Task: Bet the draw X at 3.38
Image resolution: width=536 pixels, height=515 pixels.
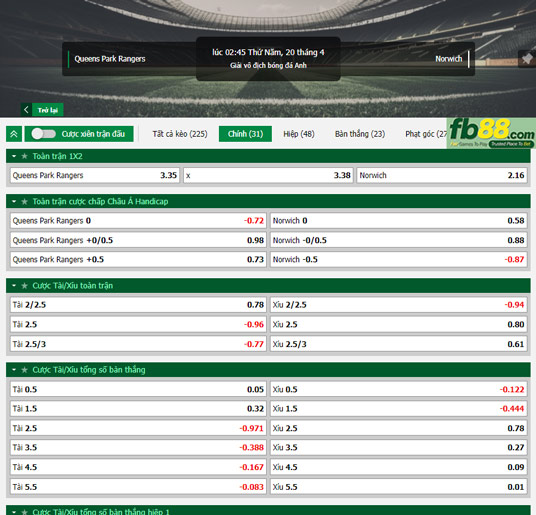Action: [x=268, y=175]
